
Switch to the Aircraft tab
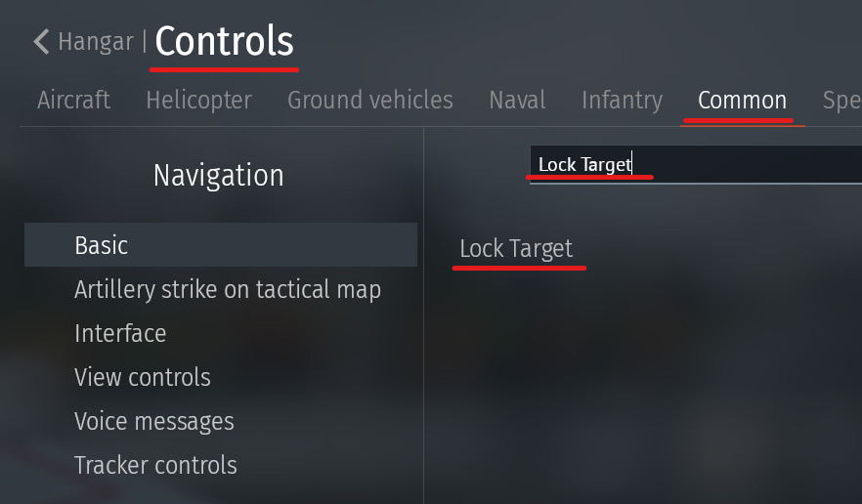coord(73,100)
